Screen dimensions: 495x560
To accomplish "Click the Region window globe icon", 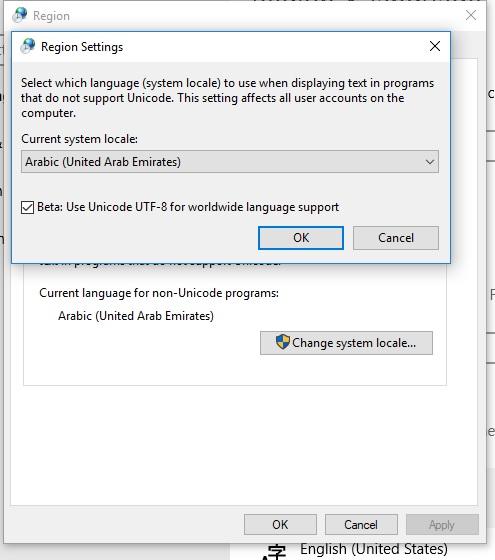I will point(20,15).
